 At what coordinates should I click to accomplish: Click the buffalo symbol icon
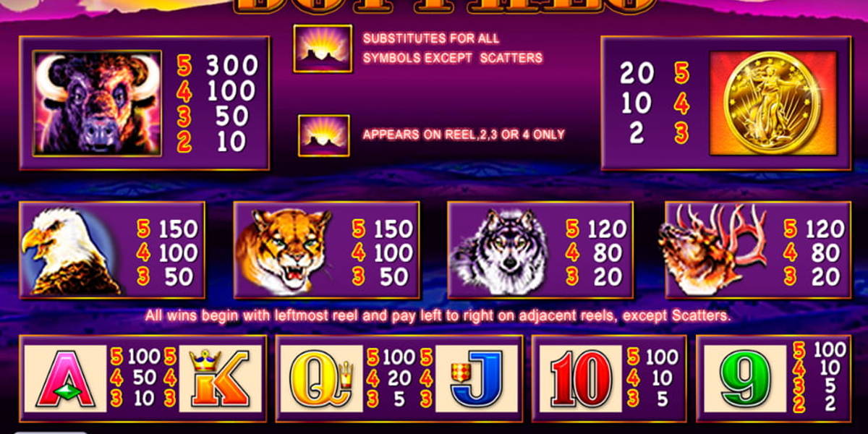point(98,103)
